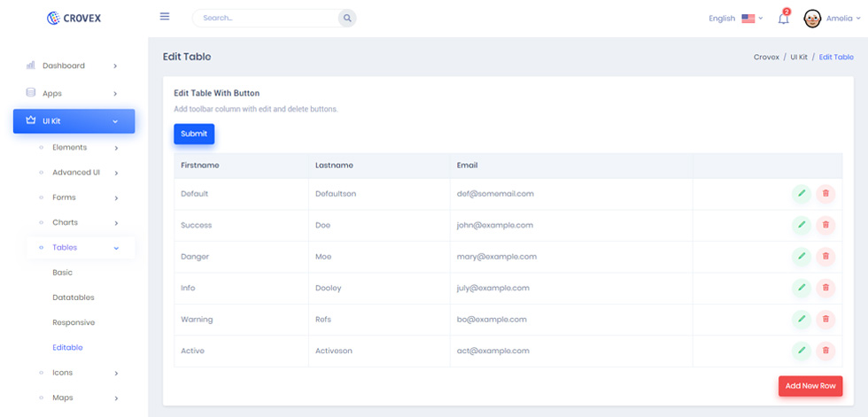Image resolution: width=868 pixels, height=417 pixels.
Task: Focus the Search input field
Action: point(266,19)
